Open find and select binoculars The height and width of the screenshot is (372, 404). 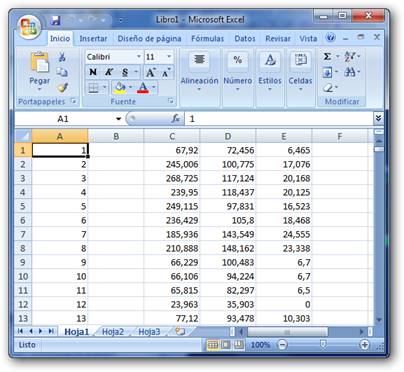point(350,72)
